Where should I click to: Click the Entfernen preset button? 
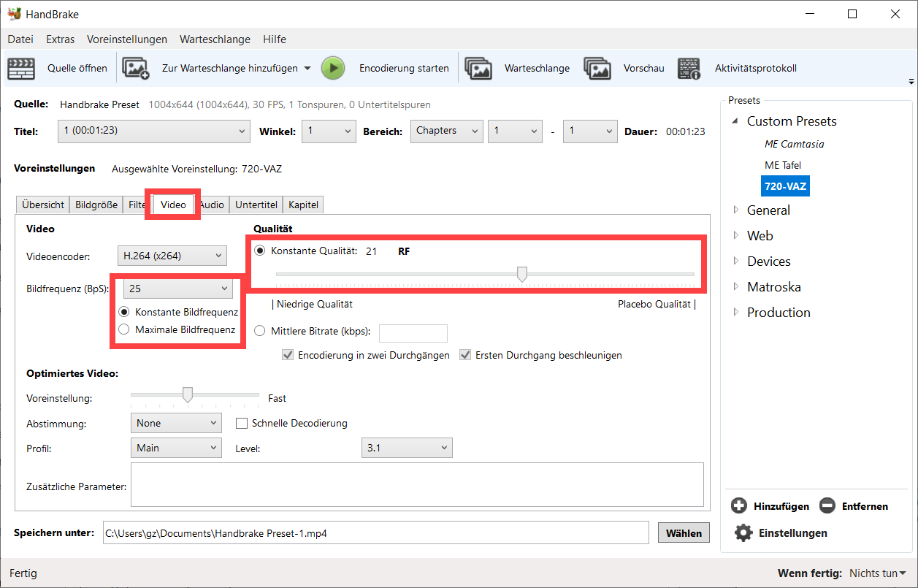854,505
